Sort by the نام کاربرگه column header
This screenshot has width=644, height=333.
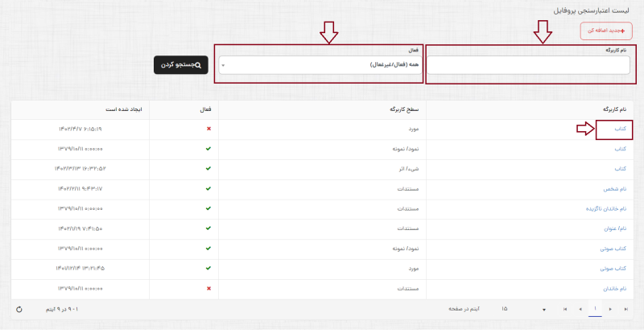pyautogui.click(x=615, y=109)
